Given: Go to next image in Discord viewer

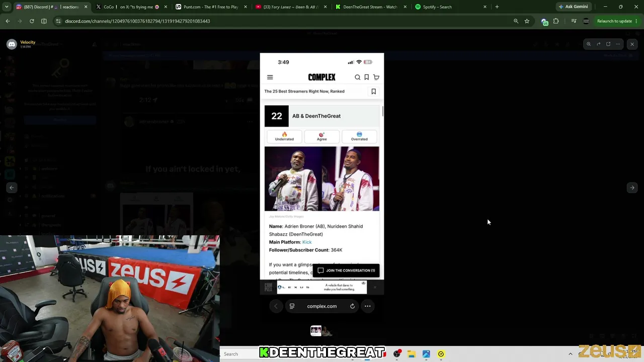Looking at the screenshot, I should click(x=632, y=188).
